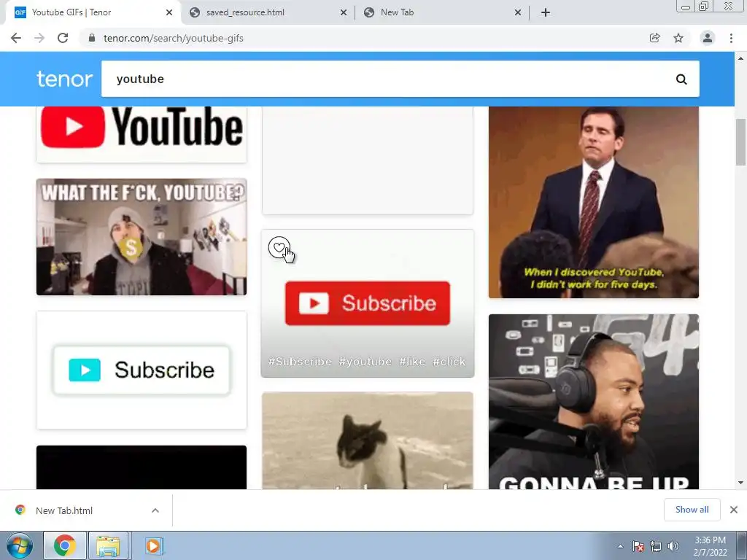747x560 pixels.
Task: Open the cat GIF
Action: (368, 440)
